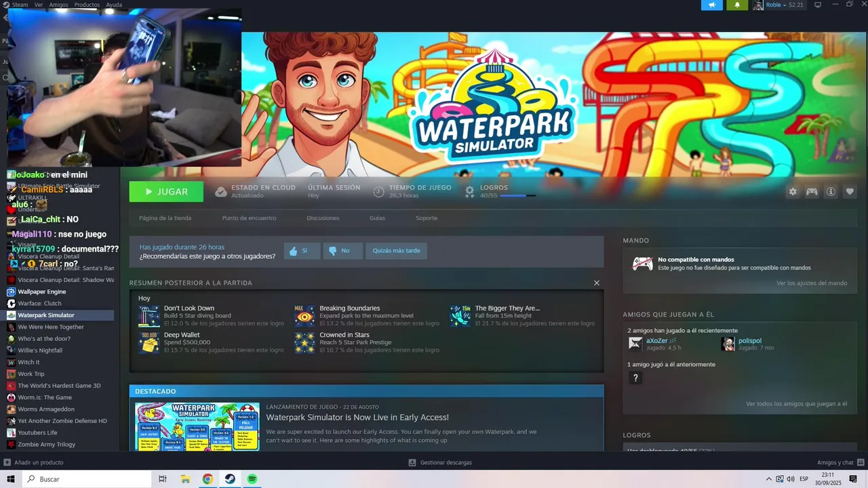Viewport: 868px width, 488px height.
Task: Add Waterpark Simulator to favorites with the heart
Action: coord(850,192)
